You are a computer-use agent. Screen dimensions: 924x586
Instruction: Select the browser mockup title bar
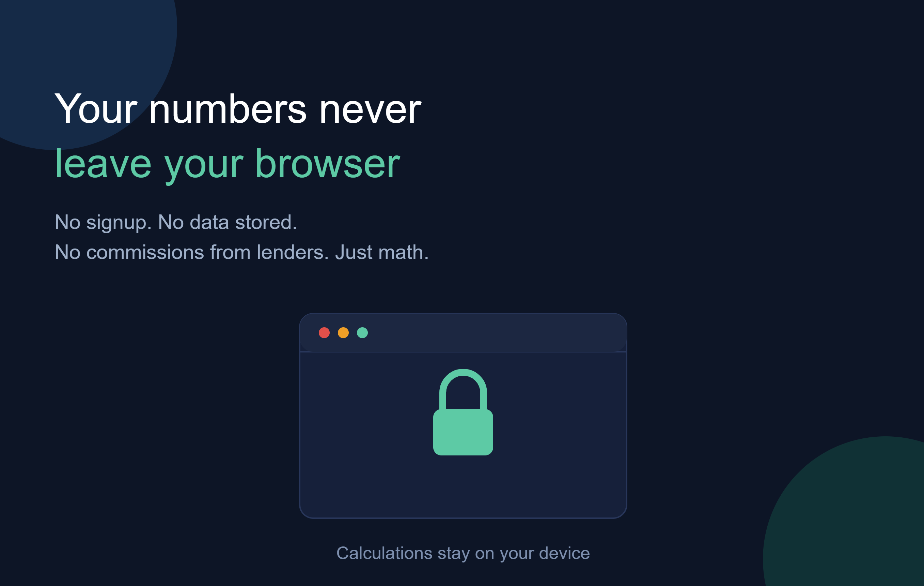click(463, 333)
